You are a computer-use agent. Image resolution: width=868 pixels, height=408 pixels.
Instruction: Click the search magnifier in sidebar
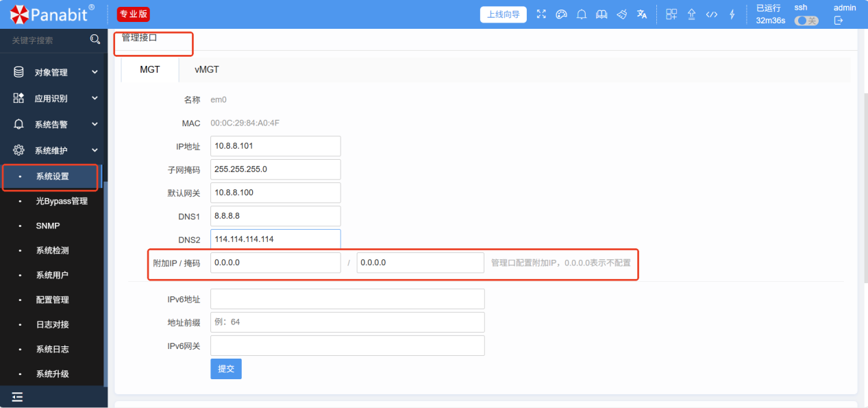click(x=95, y=40)
